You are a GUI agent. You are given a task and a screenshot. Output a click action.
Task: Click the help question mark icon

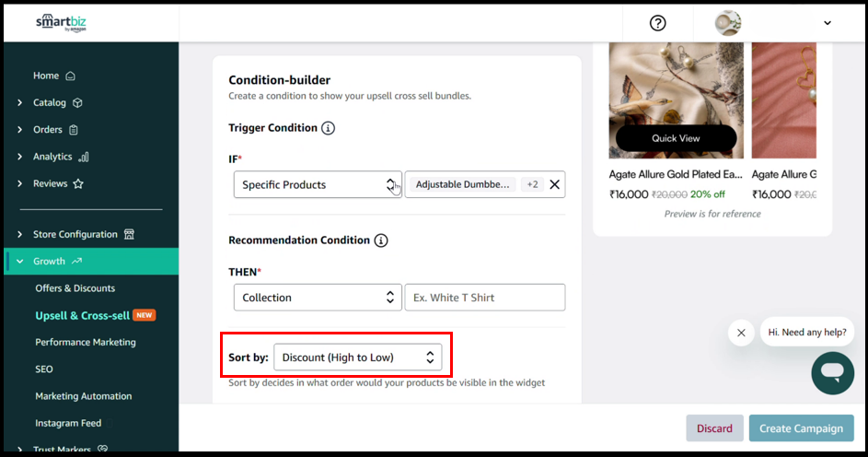point(657,23)
